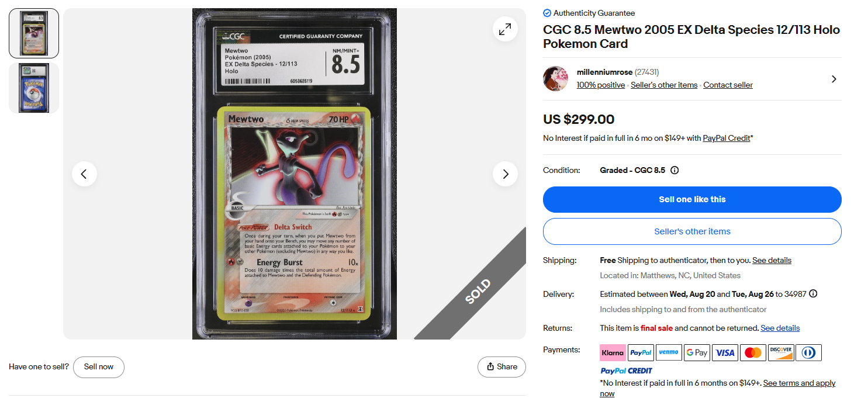Image resolution: width=868 pixels, height=405 pixels.
Task: Open shipping See details link
Action: (x=772, y=261)
